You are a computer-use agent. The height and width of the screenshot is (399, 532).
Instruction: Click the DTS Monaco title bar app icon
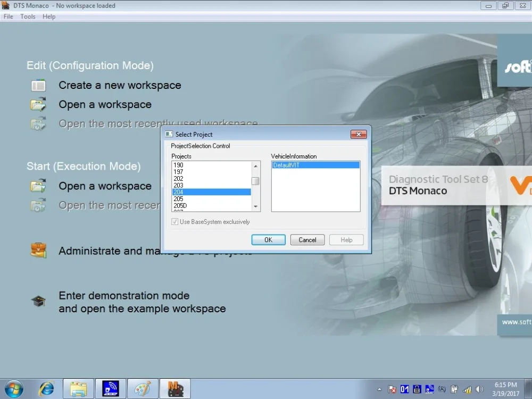click(5, 5)
